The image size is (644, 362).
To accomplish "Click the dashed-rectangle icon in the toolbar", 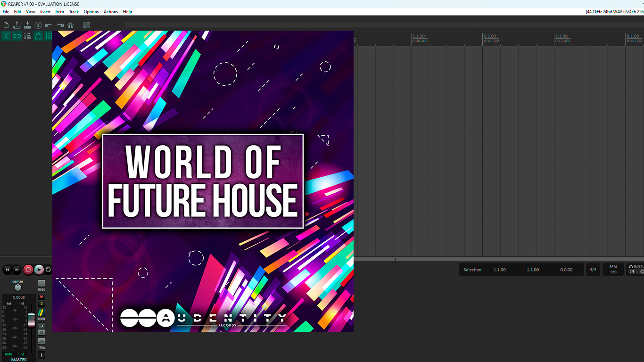I will tap(86, 25).
